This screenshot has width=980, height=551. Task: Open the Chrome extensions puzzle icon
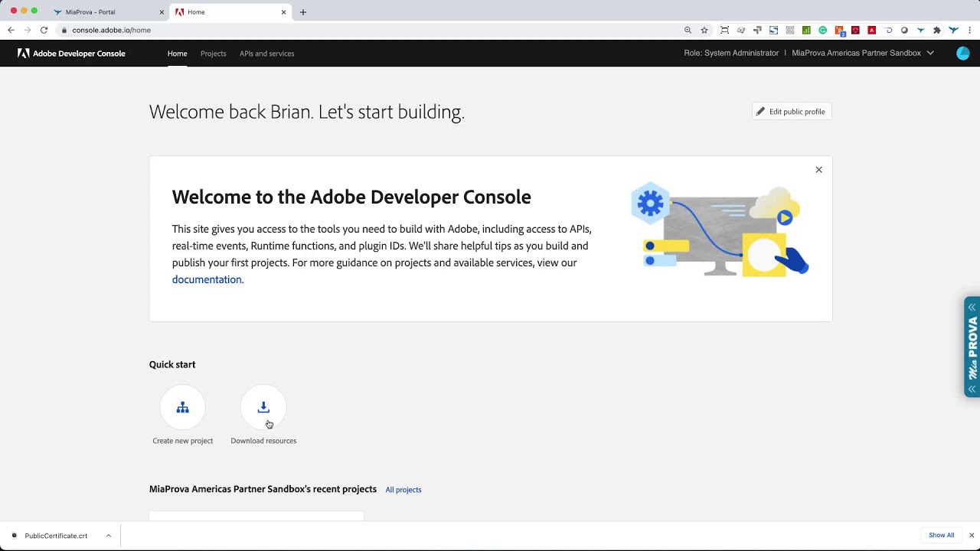tap(937, 30)
